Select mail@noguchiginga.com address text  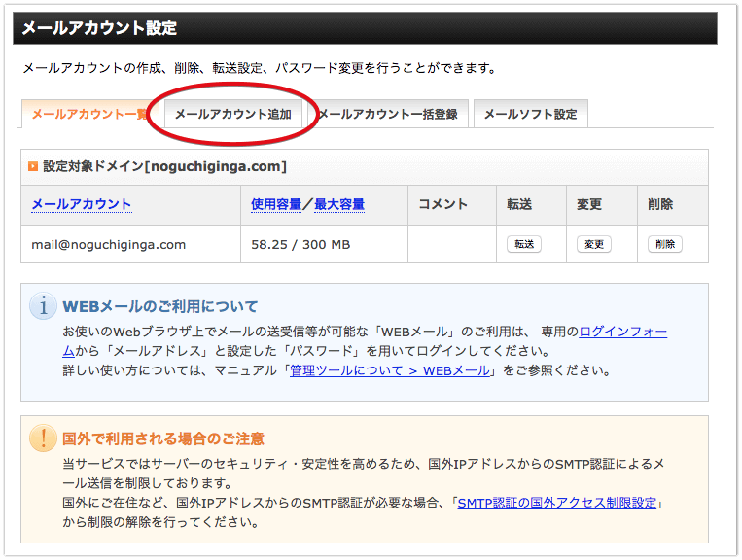pos(108,245)
